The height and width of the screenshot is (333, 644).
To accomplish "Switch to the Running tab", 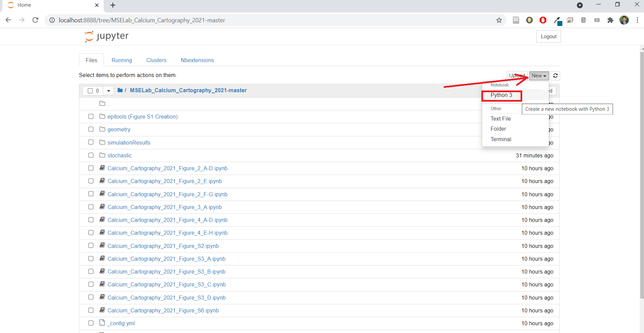I will 122,60.
